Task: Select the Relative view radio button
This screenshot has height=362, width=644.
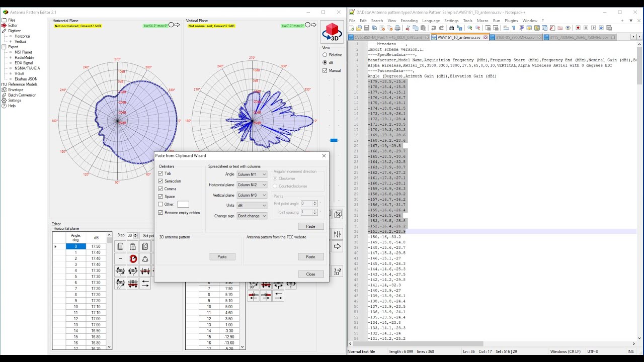Action: tap(325, 55)
